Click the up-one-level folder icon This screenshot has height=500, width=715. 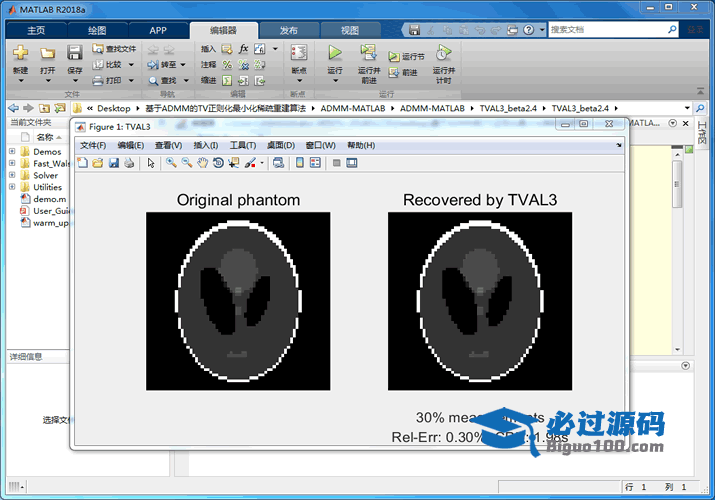coord(44,108)
